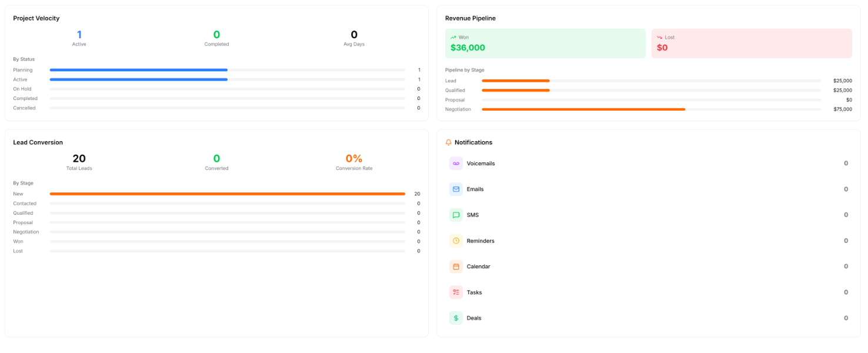Viewport: 868px width, 353px height.
Task: Click the New leads stage bar
Action: [227, 194]
